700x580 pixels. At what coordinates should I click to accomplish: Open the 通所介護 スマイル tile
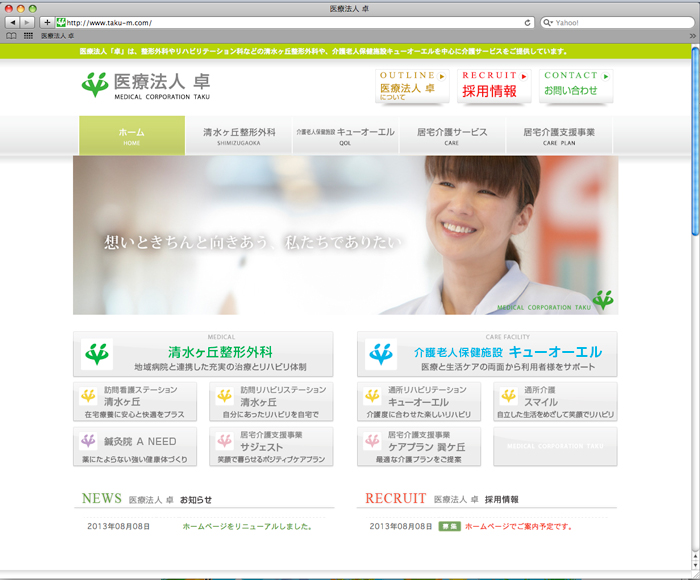tap(554, 401)
